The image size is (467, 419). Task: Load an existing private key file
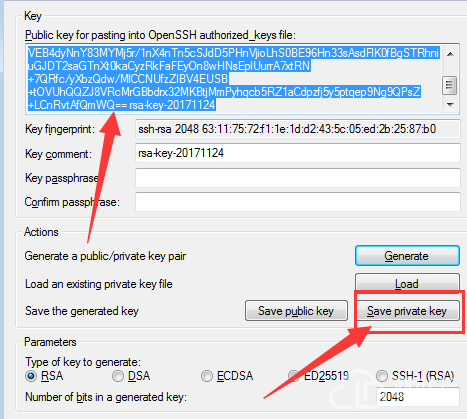point(407,283)
